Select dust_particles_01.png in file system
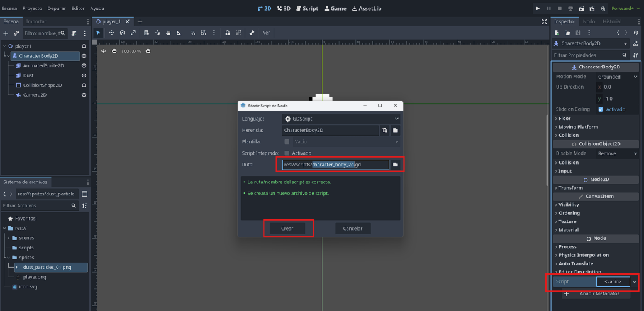The width and height of the screenshot is (644, 311). click(x=47, y=267)
